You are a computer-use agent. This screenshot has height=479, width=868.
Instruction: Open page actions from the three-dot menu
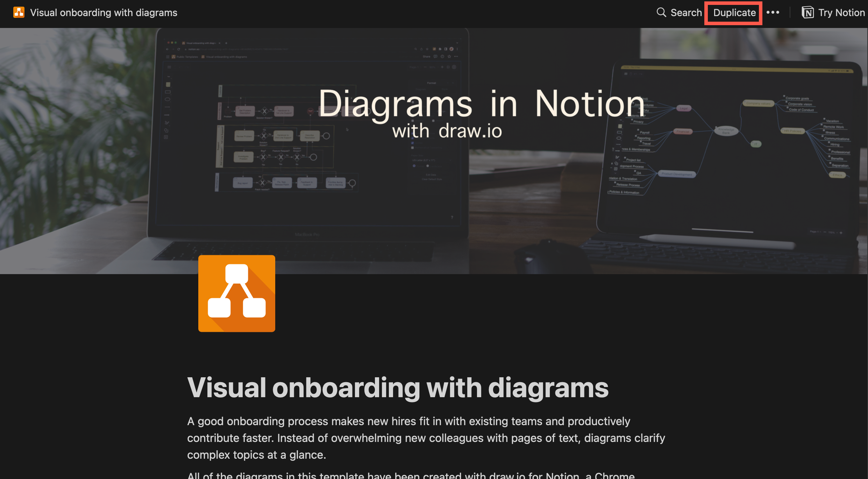[x=773, y=12]
